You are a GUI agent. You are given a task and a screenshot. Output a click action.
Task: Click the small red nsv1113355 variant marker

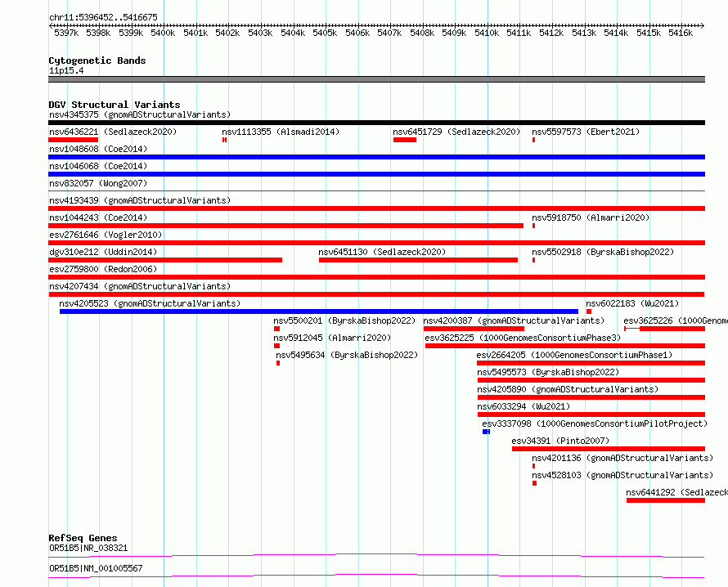[224, 140]
